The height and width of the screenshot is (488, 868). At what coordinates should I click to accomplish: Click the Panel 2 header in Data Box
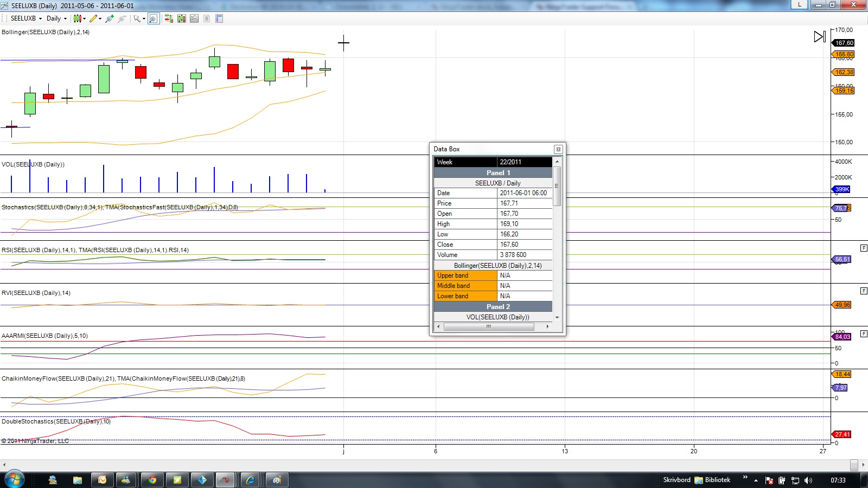pos(493,307)
